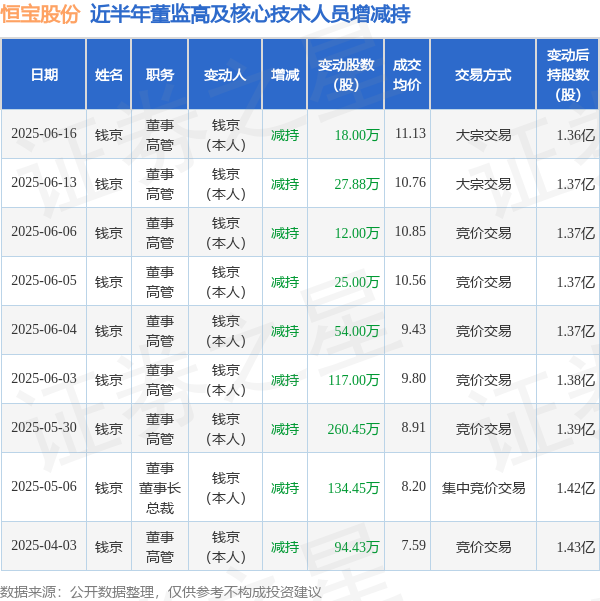The height and width of the screenshot is (601, 600).
Task: Click the date cell 2025-06-04
Action: [x=44, y=330]
